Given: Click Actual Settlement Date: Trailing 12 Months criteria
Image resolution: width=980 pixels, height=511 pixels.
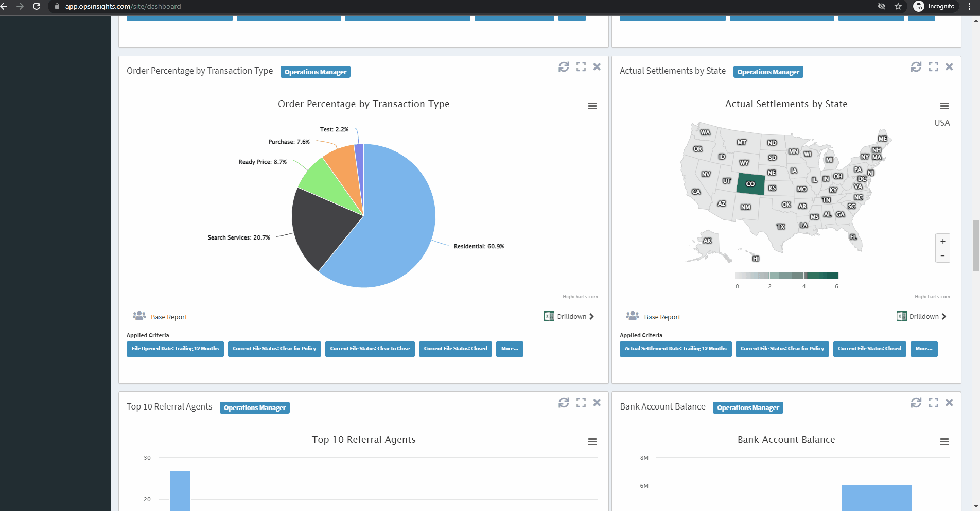Looking at the screenshot, I should pyautogui.click(x=675, y=349).
